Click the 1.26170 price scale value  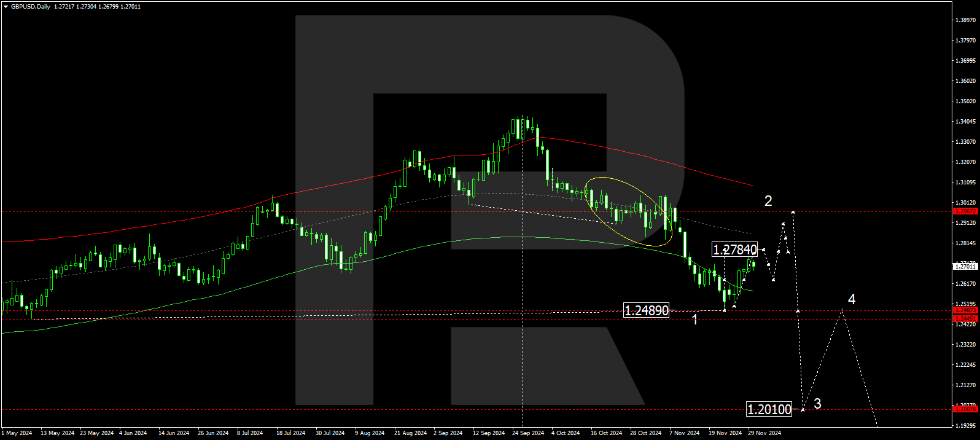tap(965, 284)
